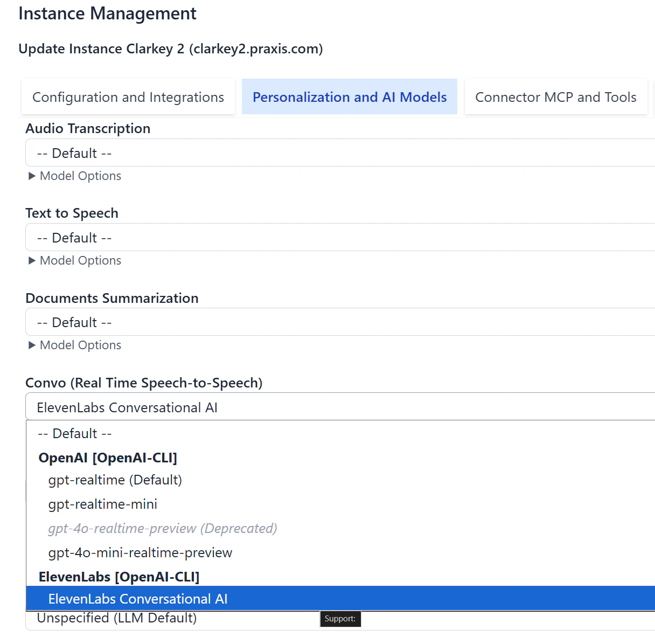The height and width of the screenshot is (644, 655).
Task: Click the Audio Transcription label
Action: [88, 129]
